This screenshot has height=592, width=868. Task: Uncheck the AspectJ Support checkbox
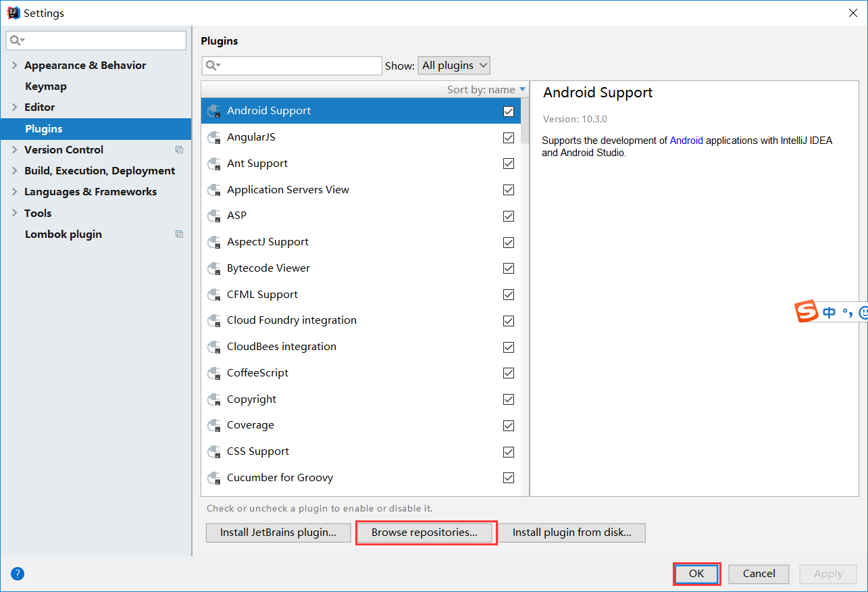[x=509, y=243]
